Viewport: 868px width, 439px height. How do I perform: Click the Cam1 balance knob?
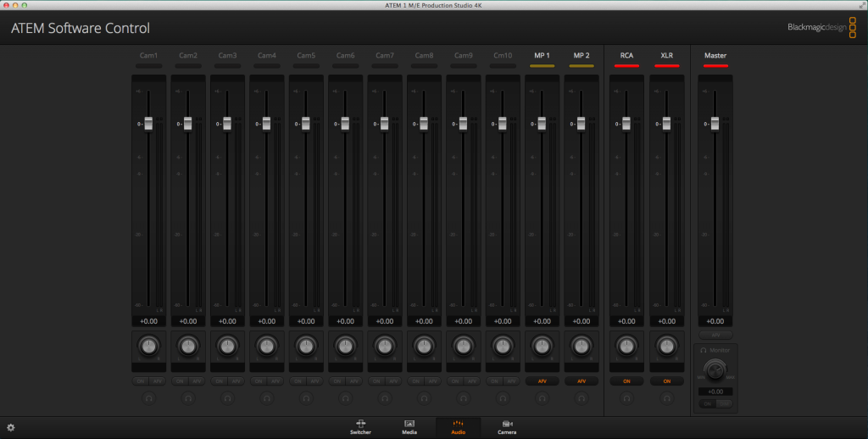point(149,347)
